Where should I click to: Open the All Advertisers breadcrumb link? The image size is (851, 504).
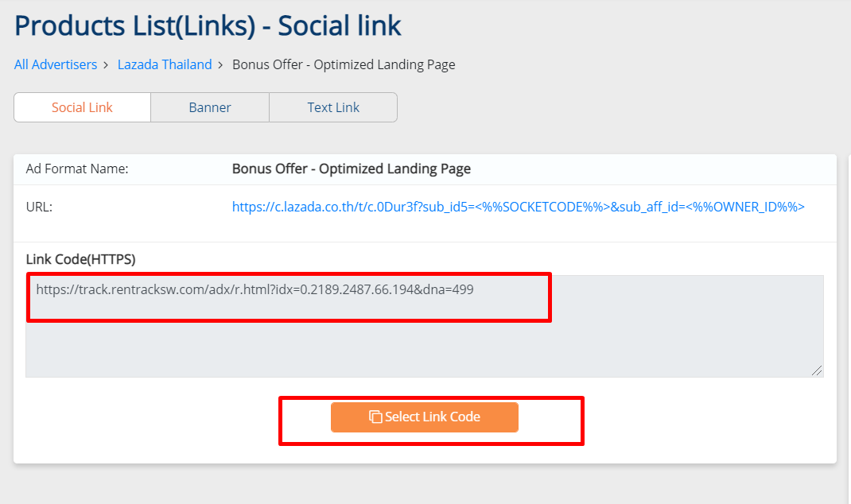(x=56, y=64)
